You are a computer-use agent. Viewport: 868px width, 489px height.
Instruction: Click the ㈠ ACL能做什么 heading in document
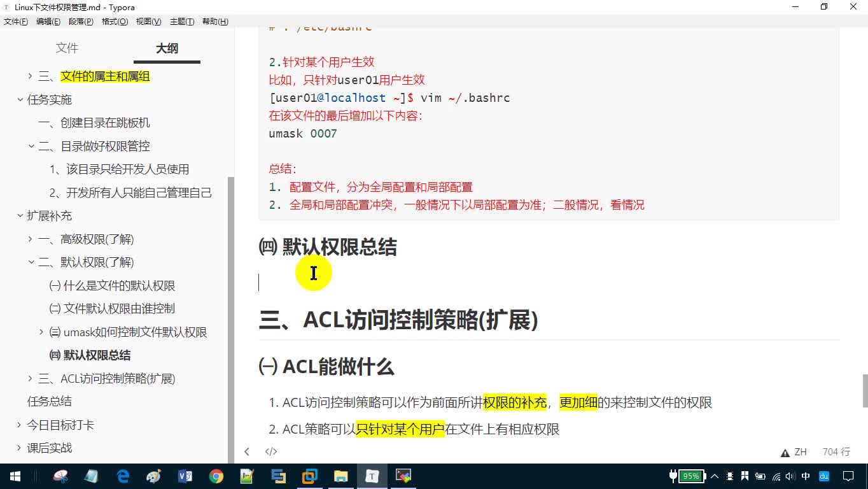pos(326,367)
